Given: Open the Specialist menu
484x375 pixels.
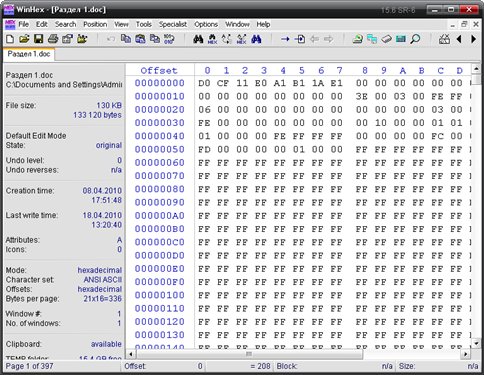Looking at the screenshot, I should [173, 24].
